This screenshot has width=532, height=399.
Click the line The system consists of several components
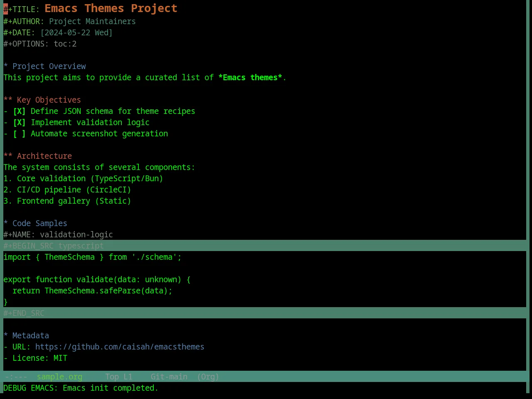[99, 167]
